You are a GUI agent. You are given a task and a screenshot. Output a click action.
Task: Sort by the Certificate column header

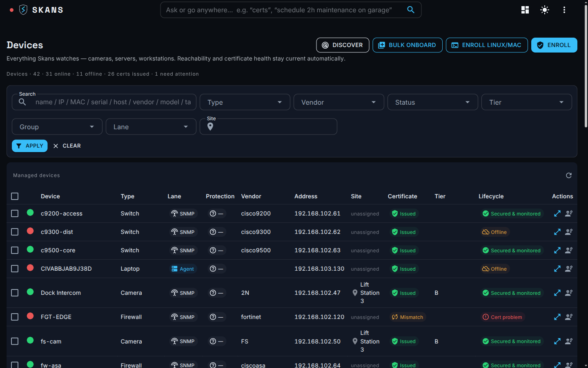[402, 196]
